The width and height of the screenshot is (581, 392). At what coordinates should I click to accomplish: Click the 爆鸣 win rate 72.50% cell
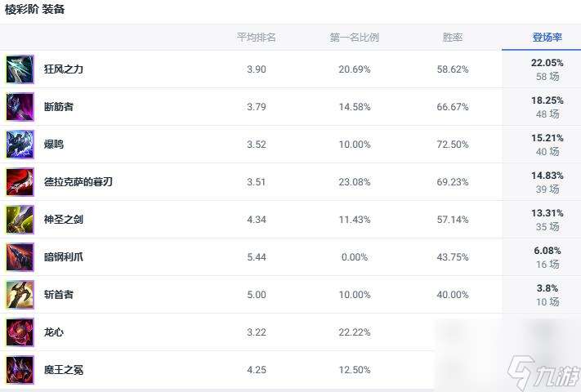pyautogui.click(x=452, y=145)
